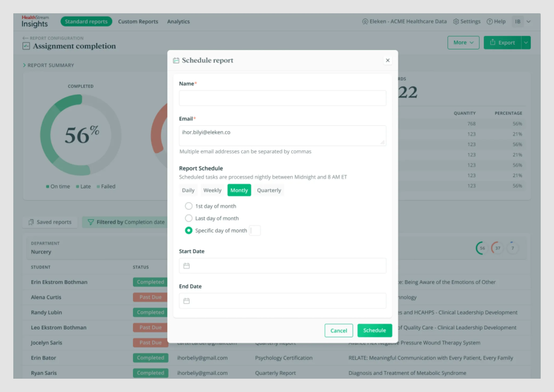Select the Weekly schedule tab
This screenshot has height=392, width=554.
212,190
